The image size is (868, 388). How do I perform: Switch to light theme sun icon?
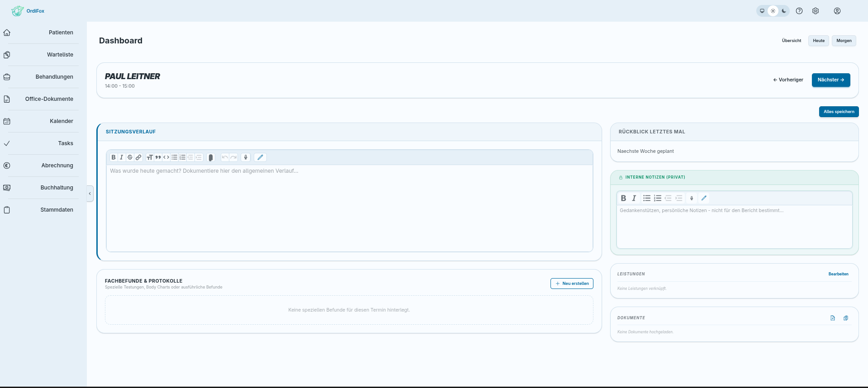tap(773, 11)
